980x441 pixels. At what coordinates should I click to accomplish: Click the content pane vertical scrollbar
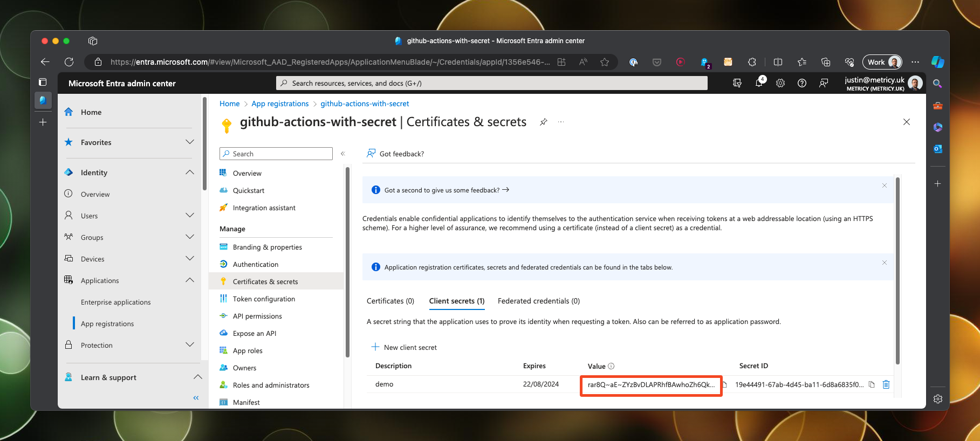pyautogui.click(x=897, y=271)
